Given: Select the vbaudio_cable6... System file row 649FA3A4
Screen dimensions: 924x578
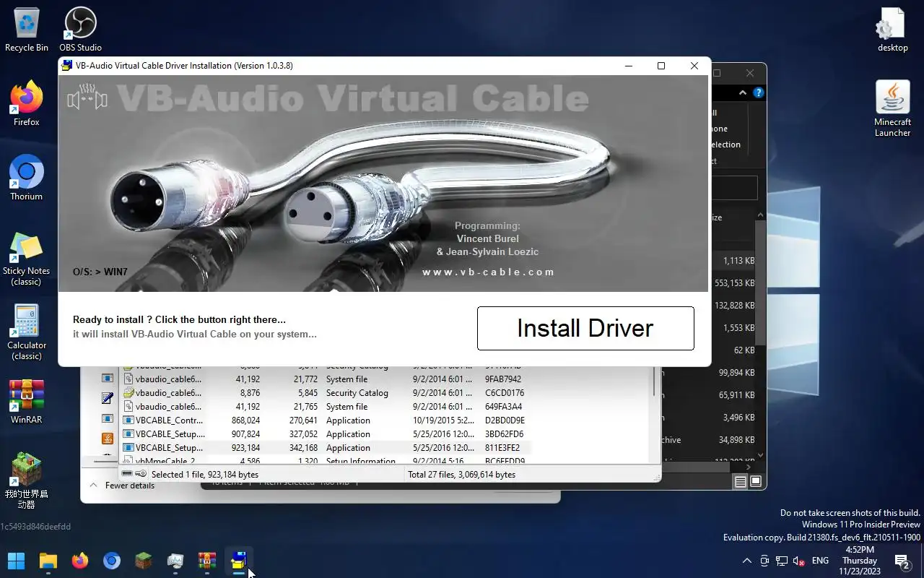Looking at the screenshot, I should pyautogui.click(x=323, y=407).
